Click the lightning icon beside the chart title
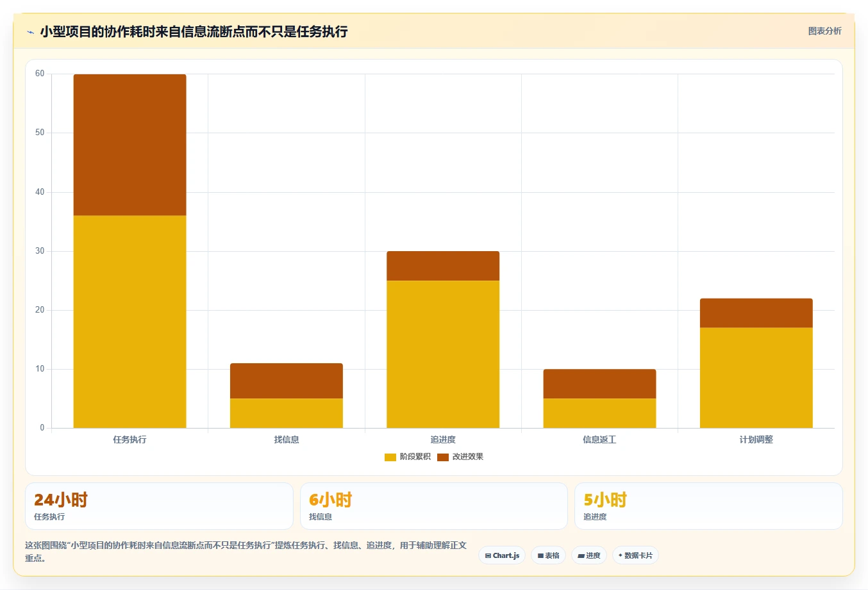 click(30, 32)
